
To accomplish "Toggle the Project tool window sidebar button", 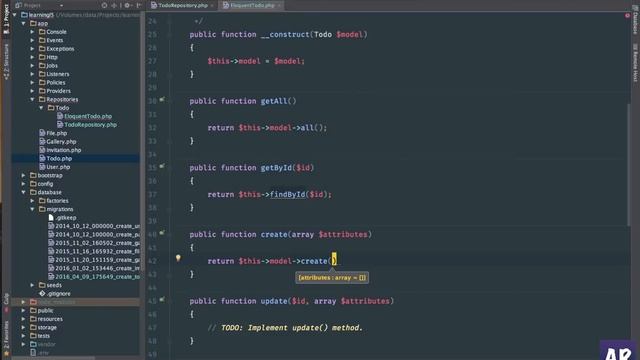I will point(6,19).
